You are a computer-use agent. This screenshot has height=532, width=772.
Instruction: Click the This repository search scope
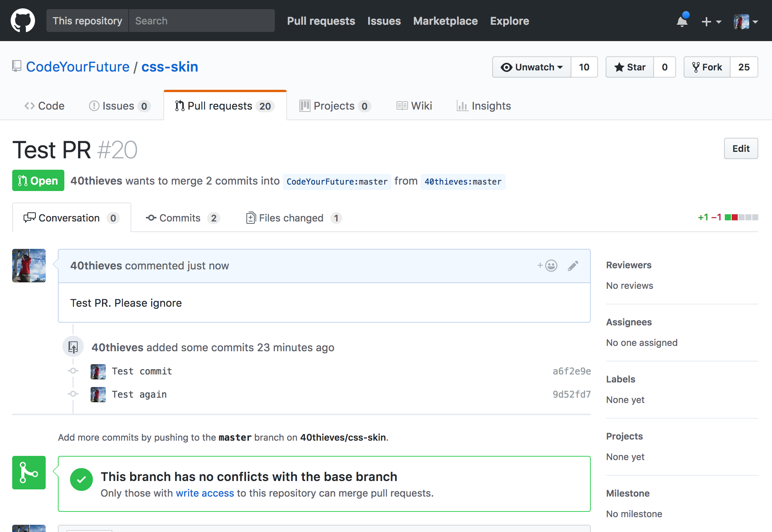[x=88, y=21]
